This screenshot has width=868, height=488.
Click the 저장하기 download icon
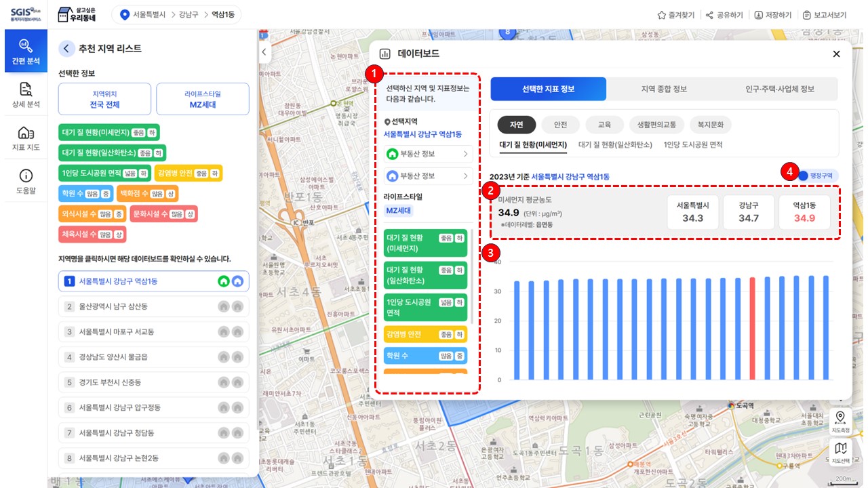click(x=758, y=15)
